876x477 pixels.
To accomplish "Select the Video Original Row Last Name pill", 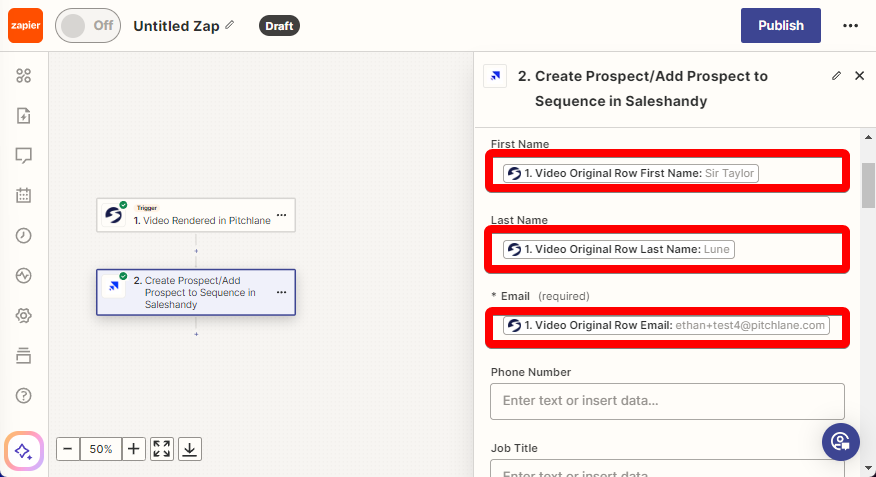I will (x=618, y=249).
